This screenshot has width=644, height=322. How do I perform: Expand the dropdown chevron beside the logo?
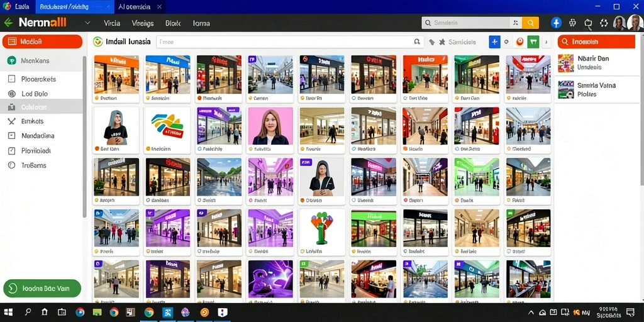click(x=87, y=23)
